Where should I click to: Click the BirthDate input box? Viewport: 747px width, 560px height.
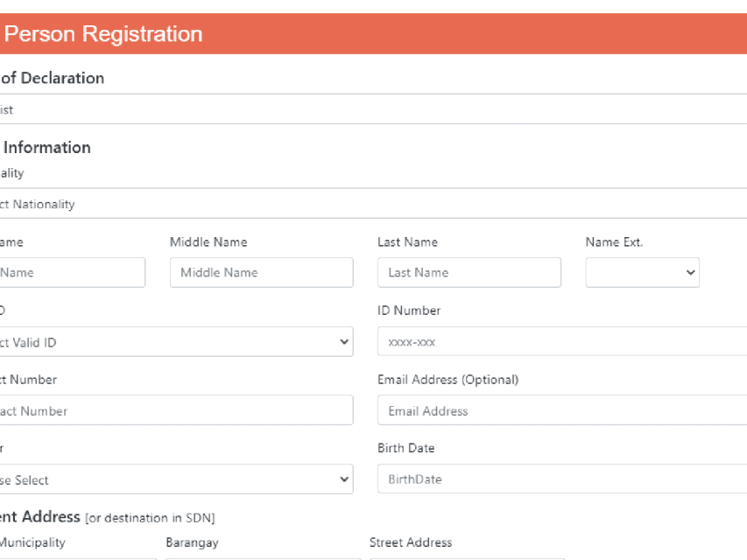[560, 479]
